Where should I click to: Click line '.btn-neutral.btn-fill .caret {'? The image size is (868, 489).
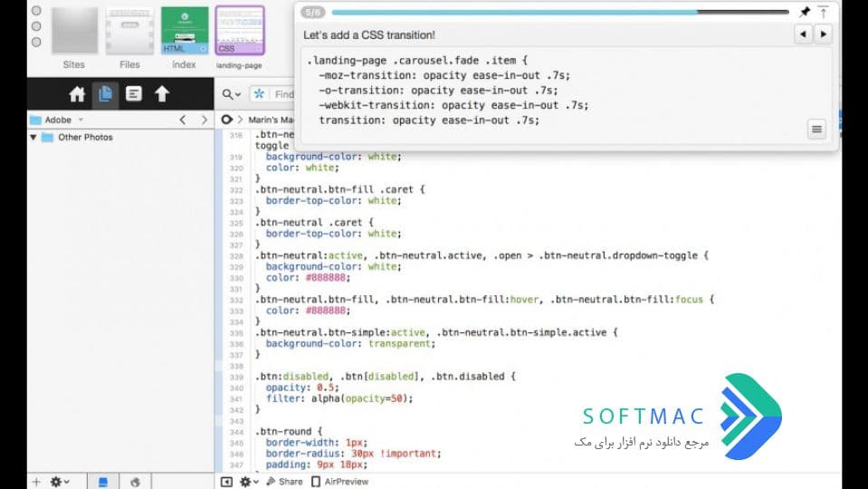340,189
